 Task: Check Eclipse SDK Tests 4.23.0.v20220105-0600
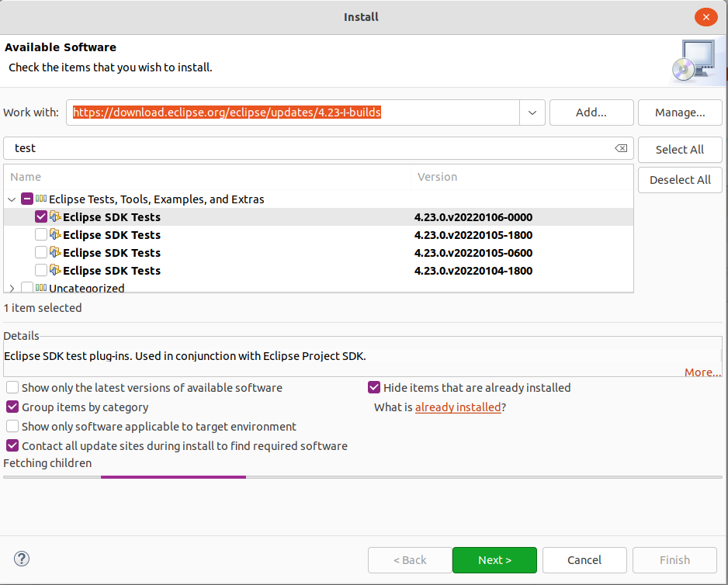point(41,252)
